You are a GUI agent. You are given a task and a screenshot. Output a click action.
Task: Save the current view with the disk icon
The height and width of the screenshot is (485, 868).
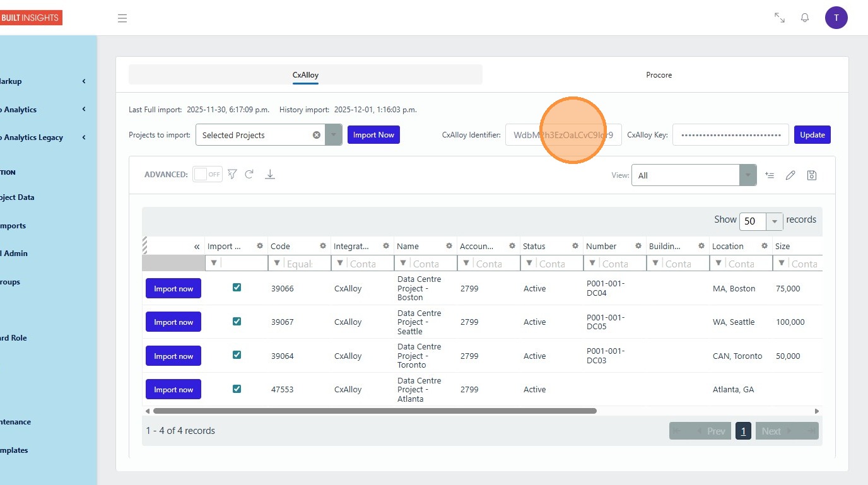pyautogui.click(x=812, y=175)
